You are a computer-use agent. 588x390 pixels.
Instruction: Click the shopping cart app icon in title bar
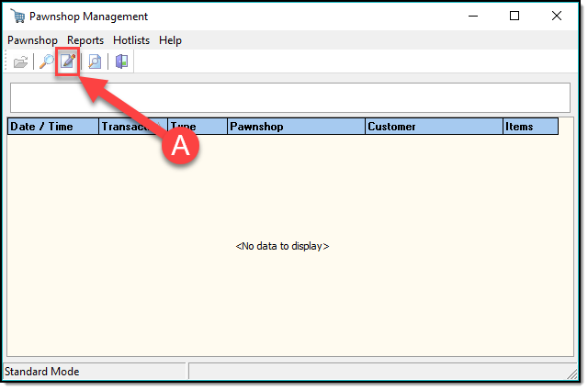tap(17, 17)
